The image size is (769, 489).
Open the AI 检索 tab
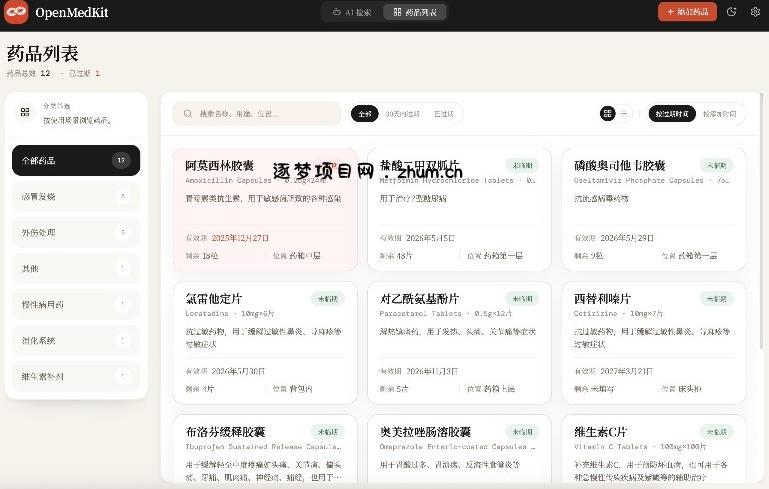[x=352, y=12]
